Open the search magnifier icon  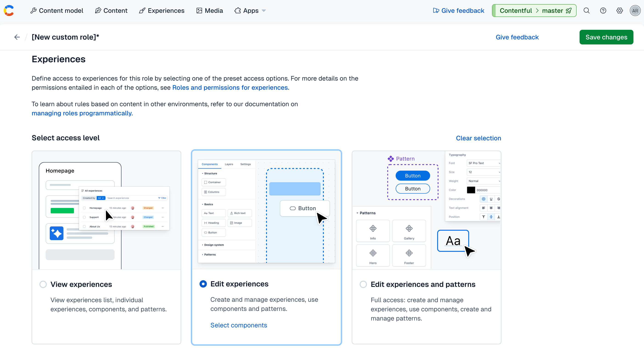coord(586,11)
